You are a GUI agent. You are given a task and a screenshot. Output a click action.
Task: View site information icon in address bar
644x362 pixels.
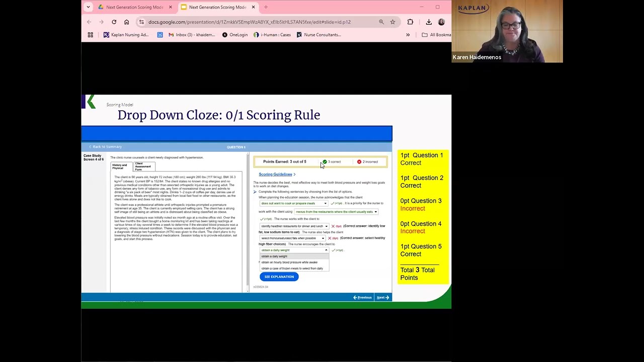(x=142, y=22)
